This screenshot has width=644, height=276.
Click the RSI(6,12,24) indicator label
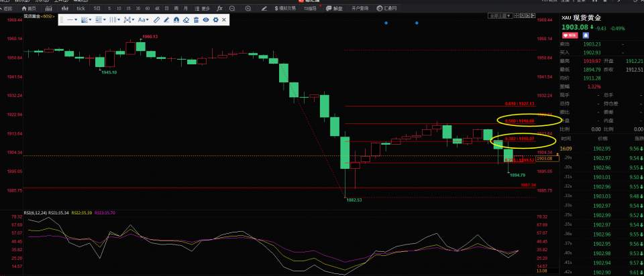pos(36,213)
